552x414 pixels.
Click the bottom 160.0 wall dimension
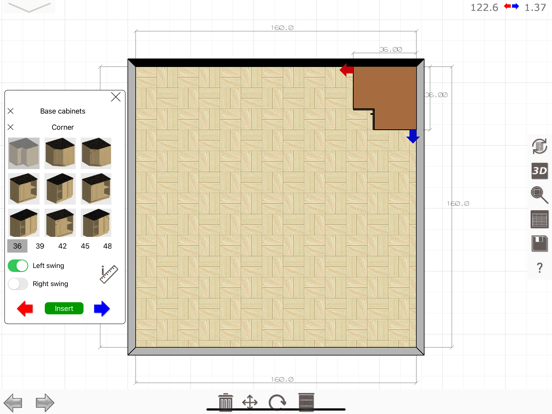[x=282, y=379]
